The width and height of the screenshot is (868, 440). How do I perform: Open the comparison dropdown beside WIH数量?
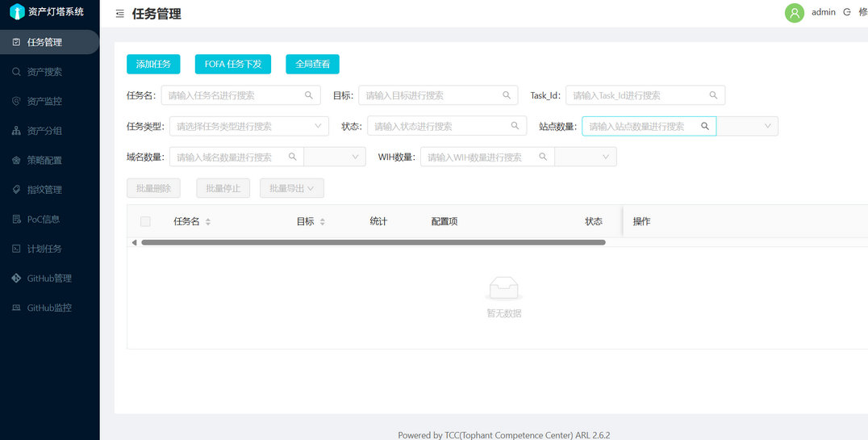[x=586, y=157]
